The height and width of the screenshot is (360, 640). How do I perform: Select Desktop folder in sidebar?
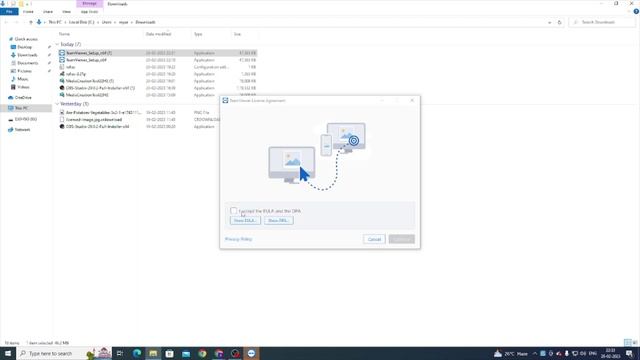tap(24, 47)
